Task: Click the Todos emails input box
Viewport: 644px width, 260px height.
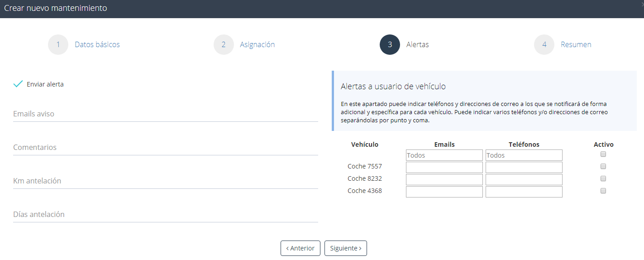Action: 444,155
